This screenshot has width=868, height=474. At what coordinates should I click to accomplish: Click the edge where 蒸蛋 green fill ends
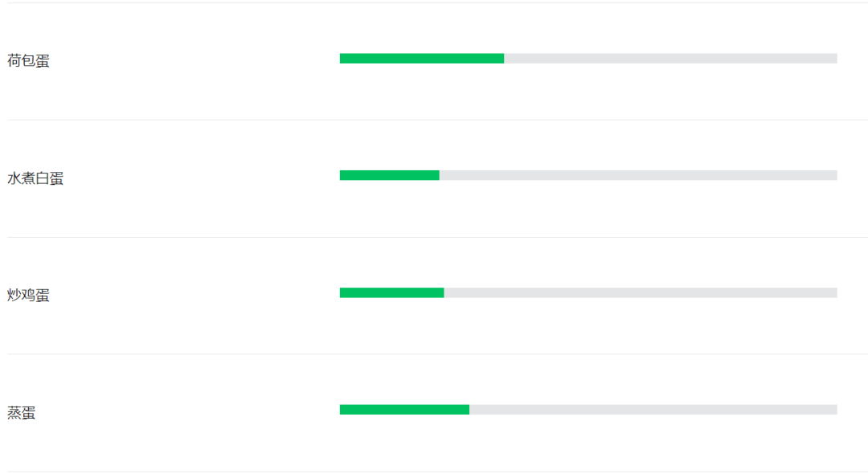[x=469, y=409]
